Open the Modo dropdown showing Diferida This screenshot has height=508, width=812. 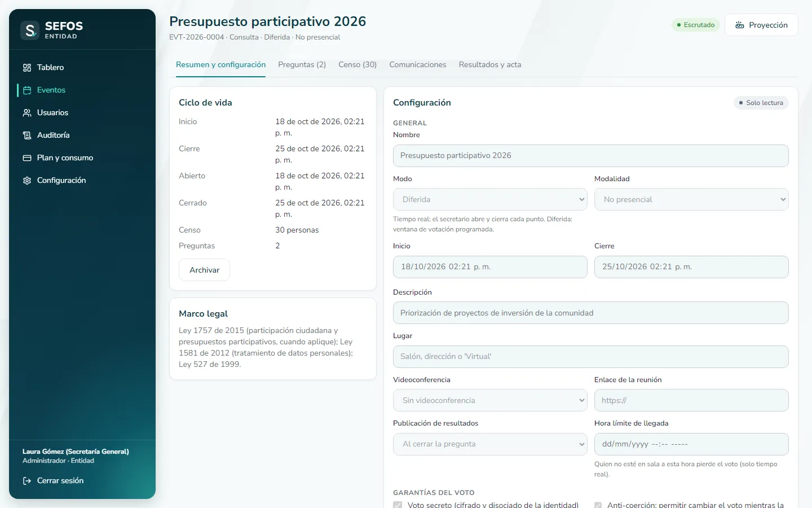pyautogui.click(x=490, y=199)
